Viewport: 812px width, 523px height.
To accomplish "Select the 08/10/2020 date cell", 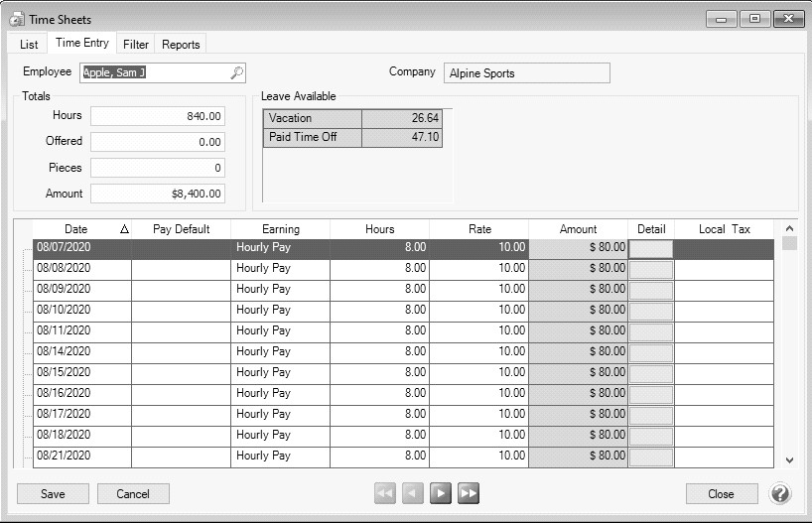I will pos(81,310).
